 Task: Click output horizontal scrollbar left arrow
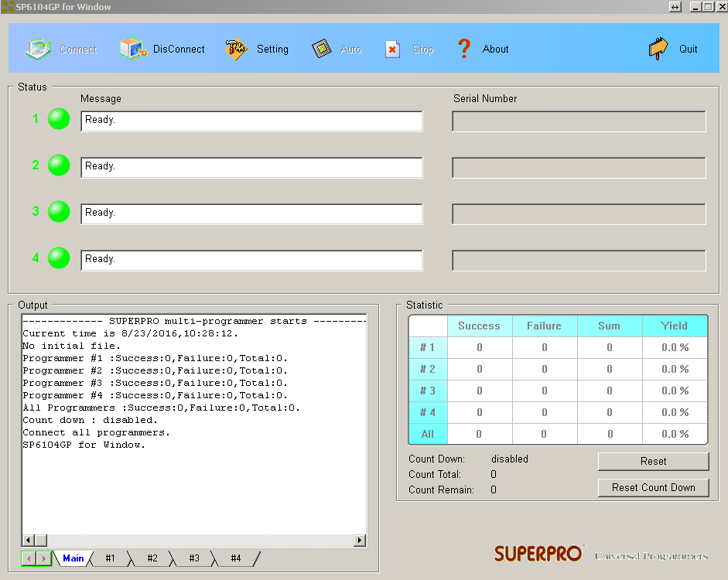(29, 540)
